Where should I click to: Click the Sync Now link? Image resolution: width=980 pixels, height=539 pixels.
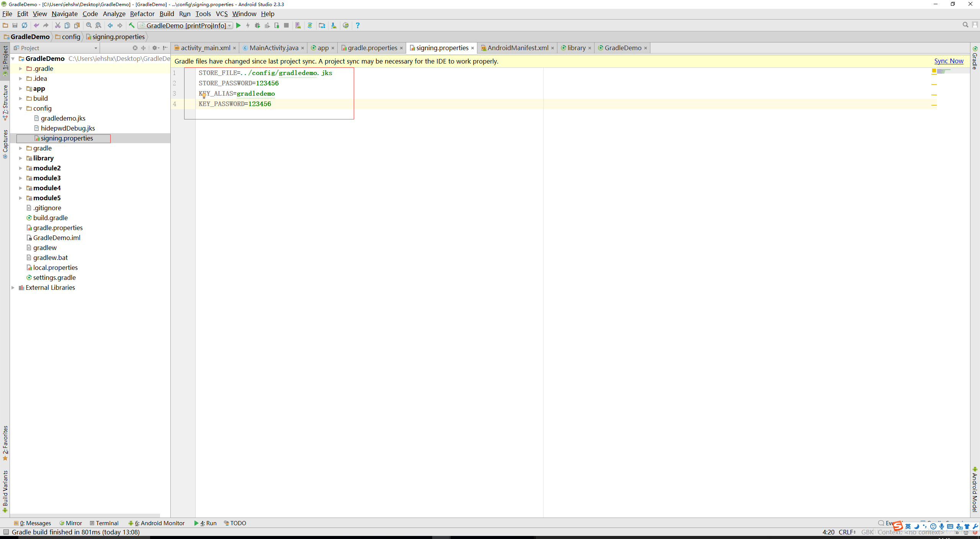click(949, 61)
